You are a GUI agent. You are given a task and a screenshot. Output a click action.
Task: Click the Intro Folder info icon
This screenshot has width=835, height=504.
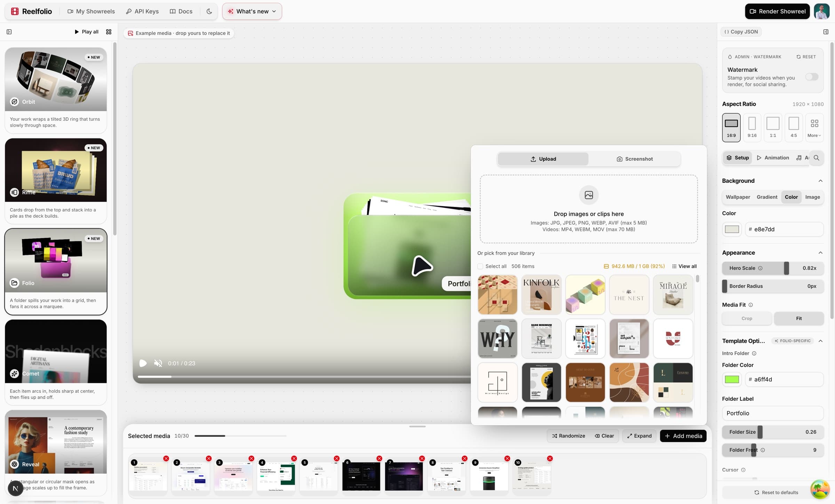pyautogui.click(x=754, y=353)
